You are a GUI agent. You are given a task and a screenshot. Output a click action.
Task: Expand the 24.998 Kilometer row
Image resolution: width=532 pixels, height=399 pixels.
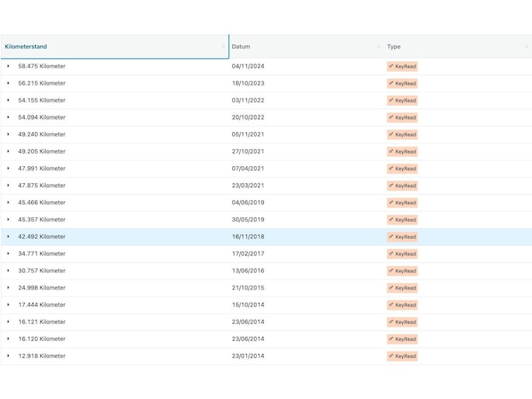(x=9, y=288)
